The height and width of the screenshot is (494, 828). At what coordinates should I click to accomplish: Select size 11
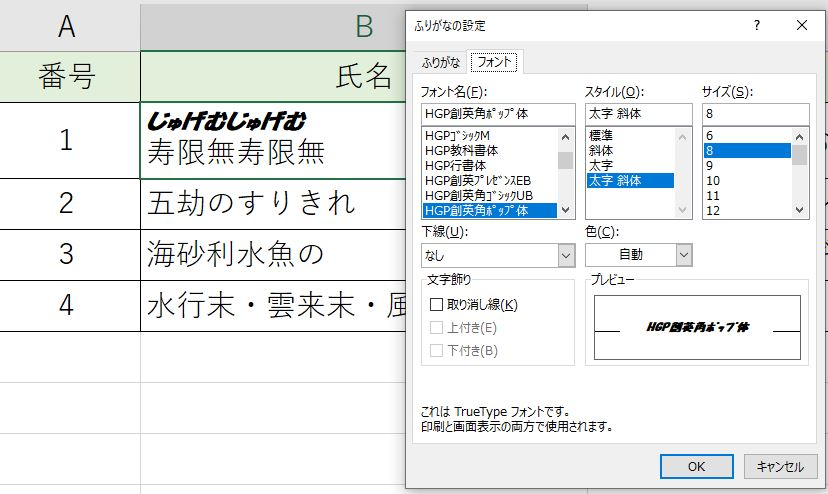(747, 195)
